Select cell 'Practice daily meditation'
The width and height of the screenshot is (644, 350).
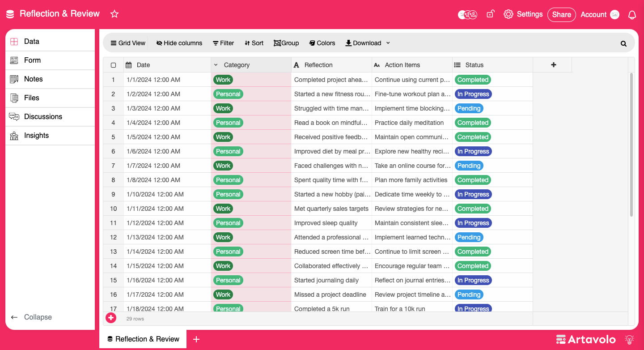[x=412, y=123]
